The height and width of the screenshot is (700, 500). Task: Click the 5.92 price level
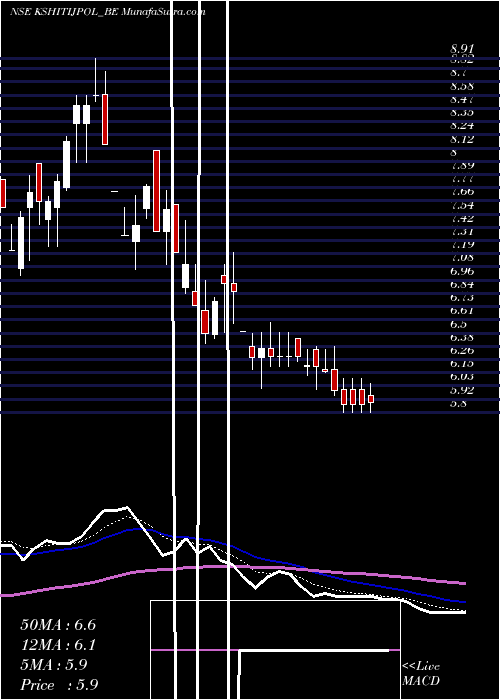(x=462, y=391)
